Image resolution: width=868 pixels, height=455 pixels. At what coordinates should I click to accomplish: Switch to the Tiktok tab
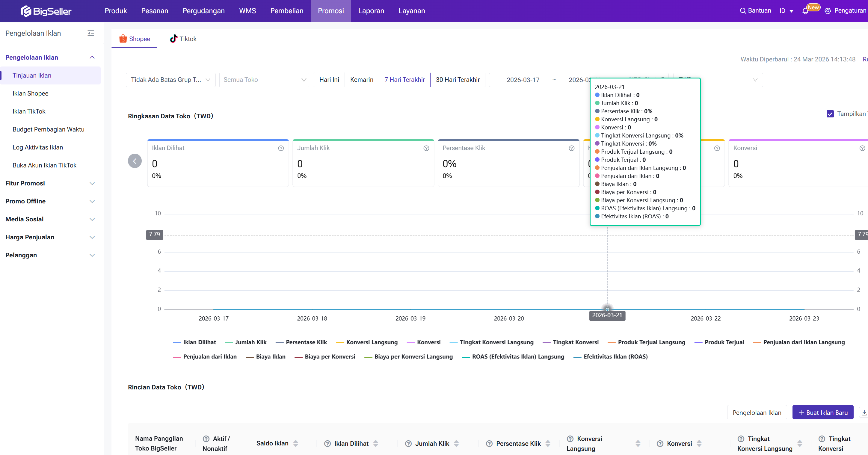coord(183,39)
